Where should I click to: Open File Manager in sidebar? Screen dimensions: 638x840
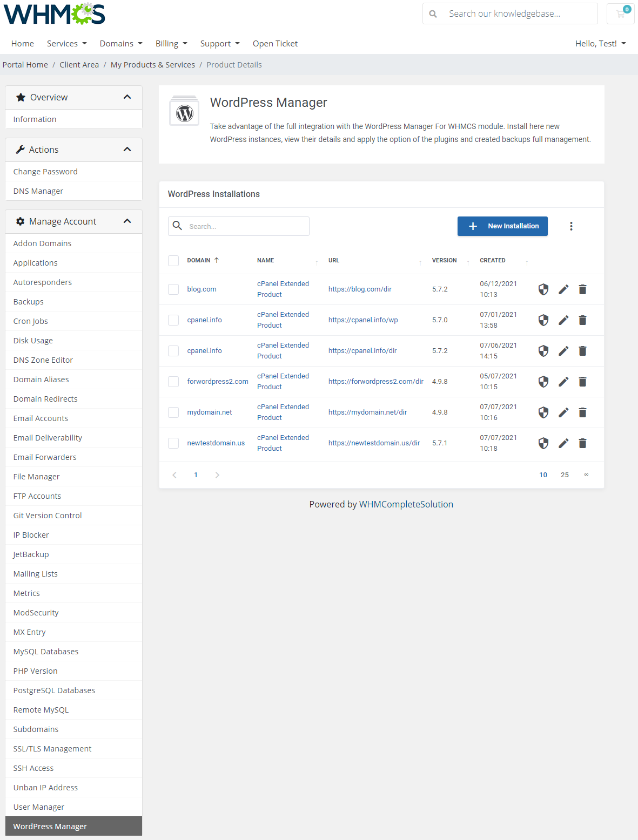tap(73, 477)
